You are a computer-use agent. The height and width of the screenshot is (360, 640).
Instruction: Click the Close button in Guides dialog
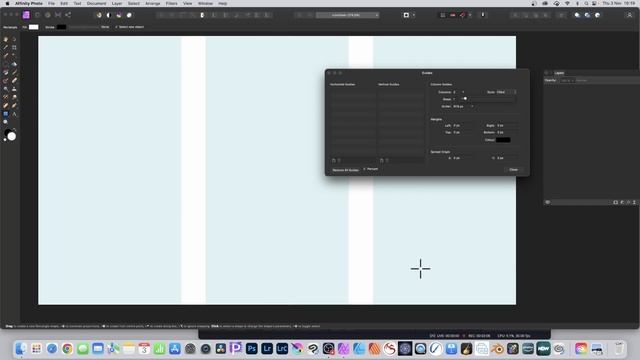click(x=513, y=170)
